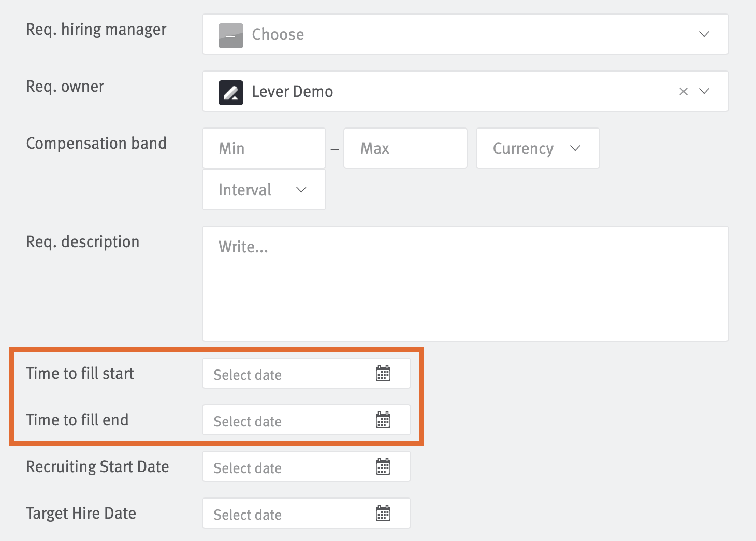Open the calendar for Time to fill end

click(383, 420)
